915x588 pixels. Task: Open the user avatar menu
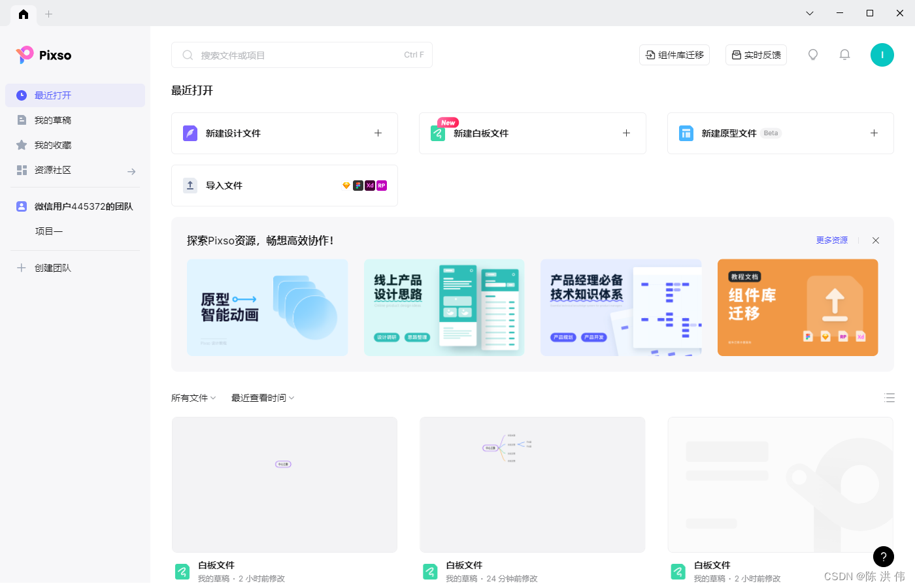point(882,55)
